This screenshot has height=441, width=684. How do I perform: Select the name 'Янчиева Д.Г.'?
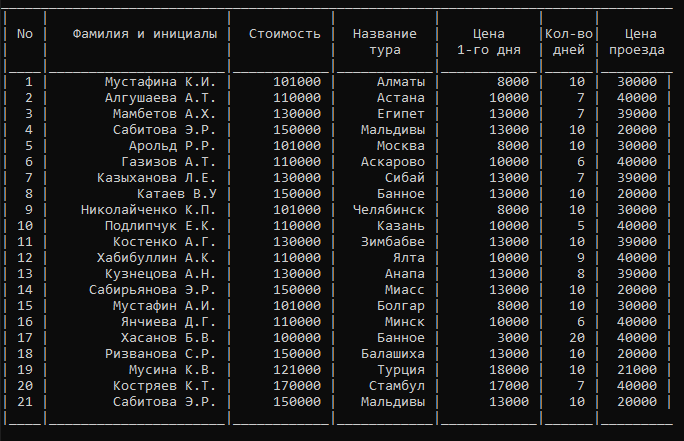pos(168,322)
